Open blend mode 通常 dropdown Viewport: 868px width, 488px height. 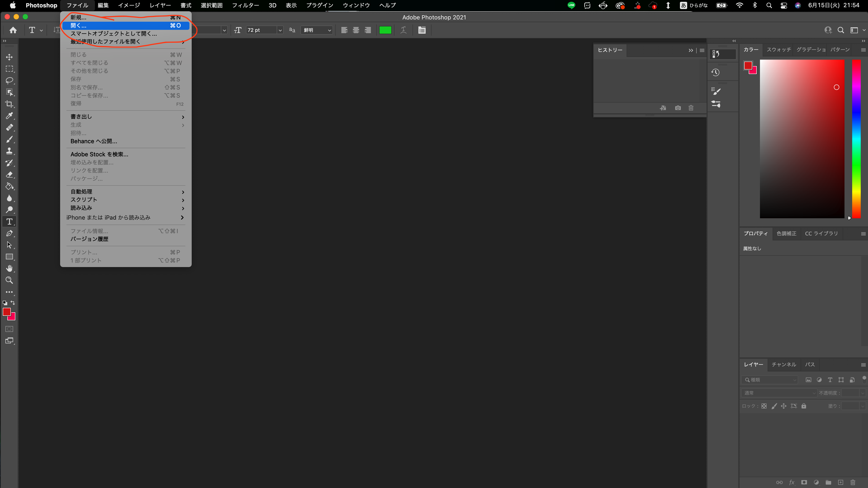pyautogui.click(x=779, y=393)
